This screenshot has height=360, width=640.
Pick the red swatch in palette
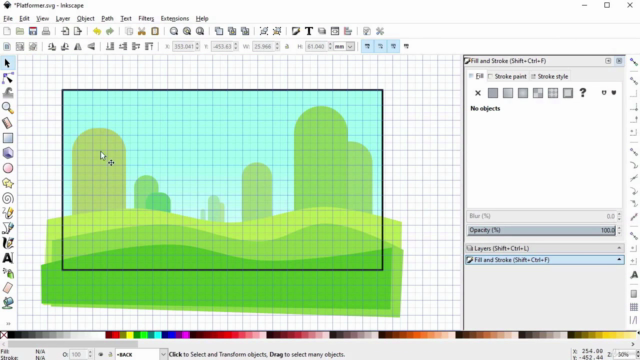click(x=116, y=335)
